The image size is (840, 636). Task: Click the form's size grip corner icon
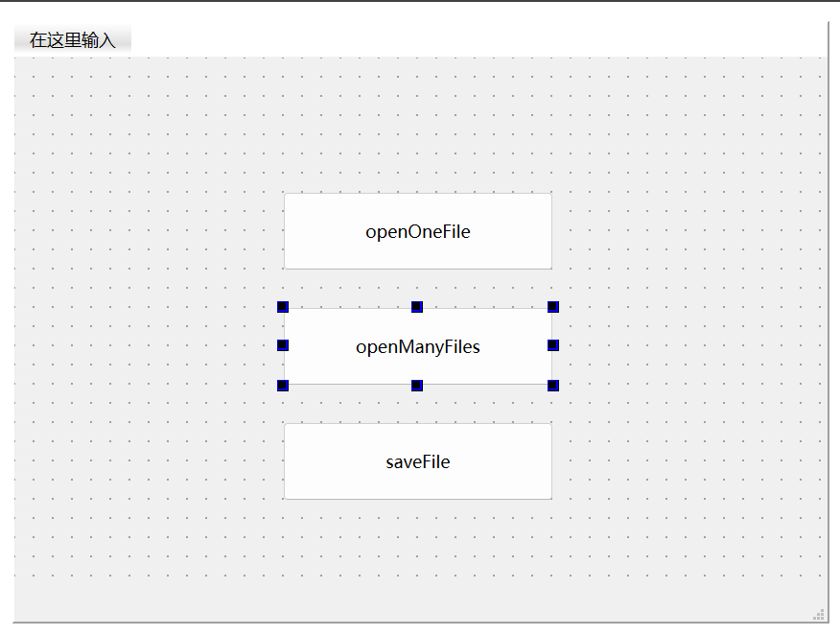(819, 615)
